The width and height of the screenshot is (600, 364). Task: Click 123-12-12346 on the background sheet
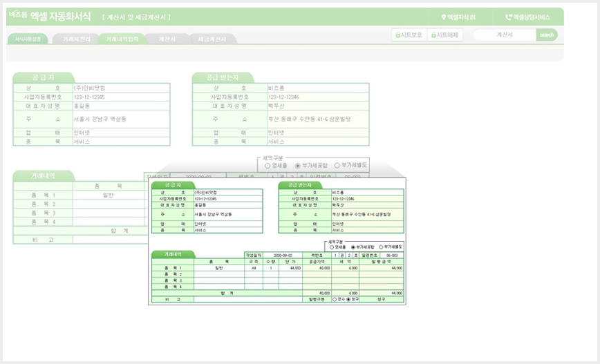click(318, 97)
